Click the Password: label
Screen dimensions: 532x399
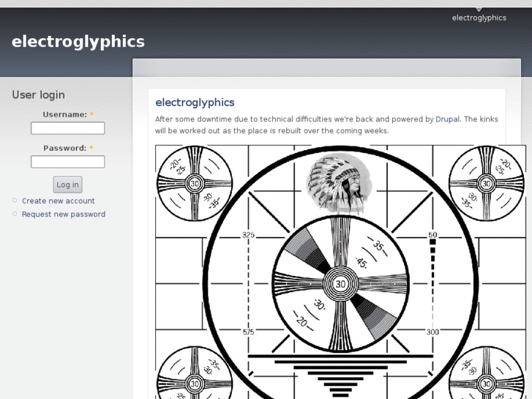pos(65,148)
